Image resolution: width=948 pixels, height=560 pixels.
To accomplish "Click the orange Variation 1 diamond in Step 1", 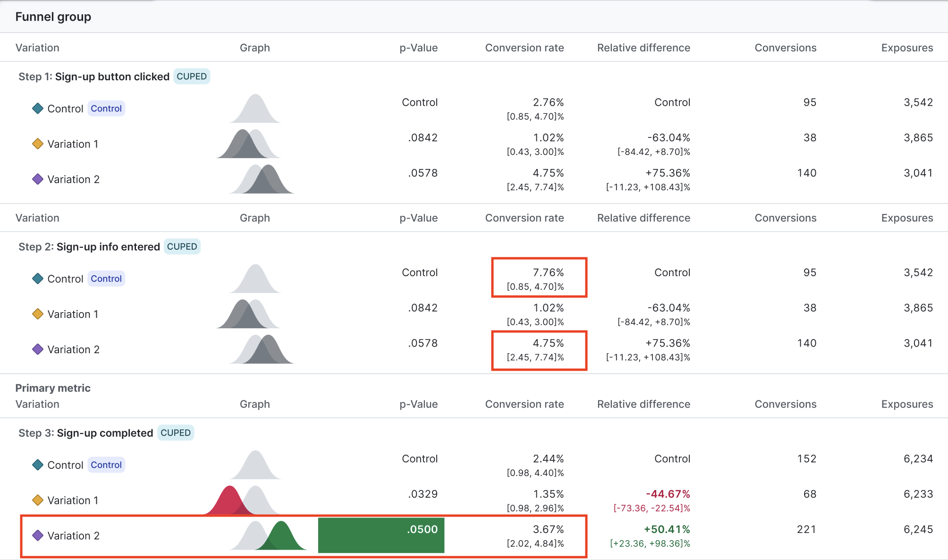I will [38, 144].
